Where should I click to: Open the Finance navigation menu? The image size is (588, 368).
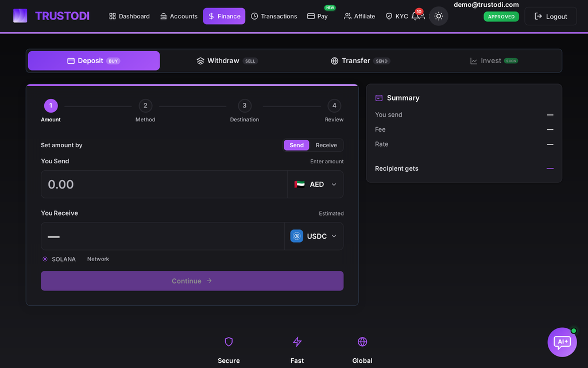pyautogui.click(x=225, y=16)
